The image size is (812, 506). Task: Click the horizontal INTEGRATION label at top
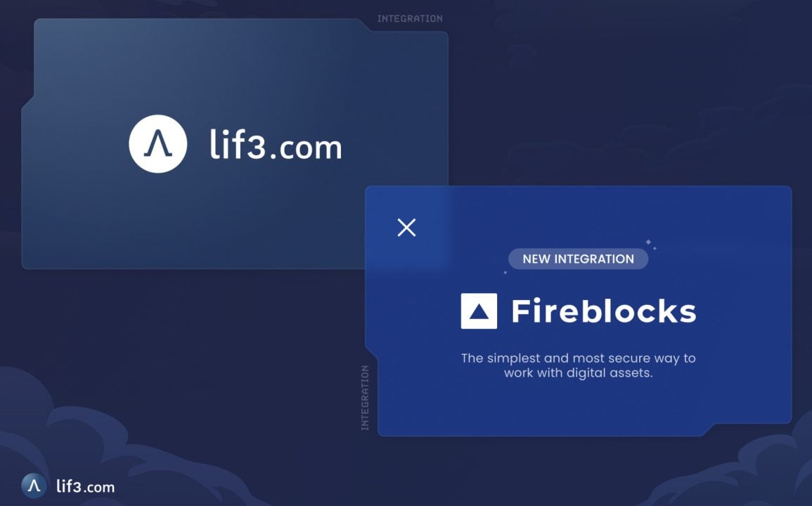(x=410, y=19)
